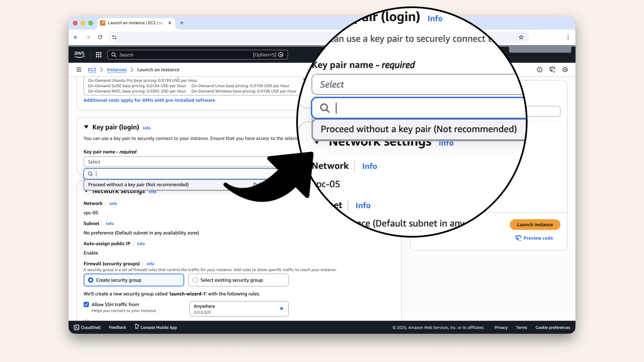
Task: Click the Launch instance button
Action: 535,225
